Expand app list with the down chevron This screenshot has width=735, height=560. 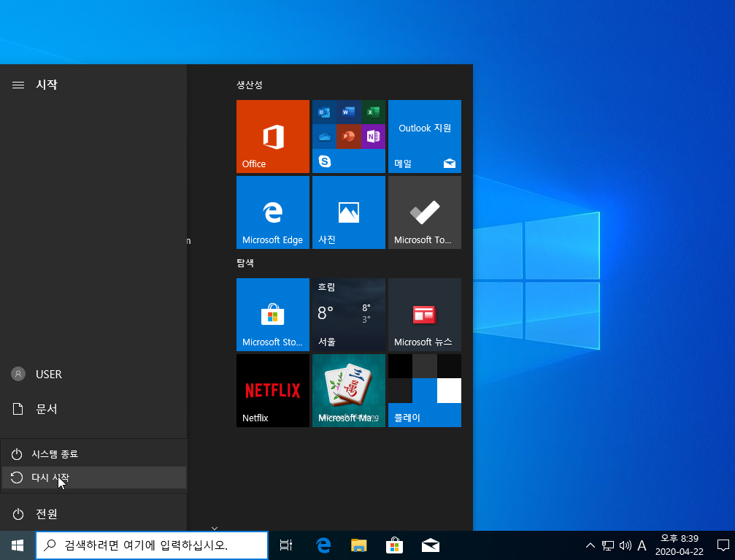pos(214,528)
